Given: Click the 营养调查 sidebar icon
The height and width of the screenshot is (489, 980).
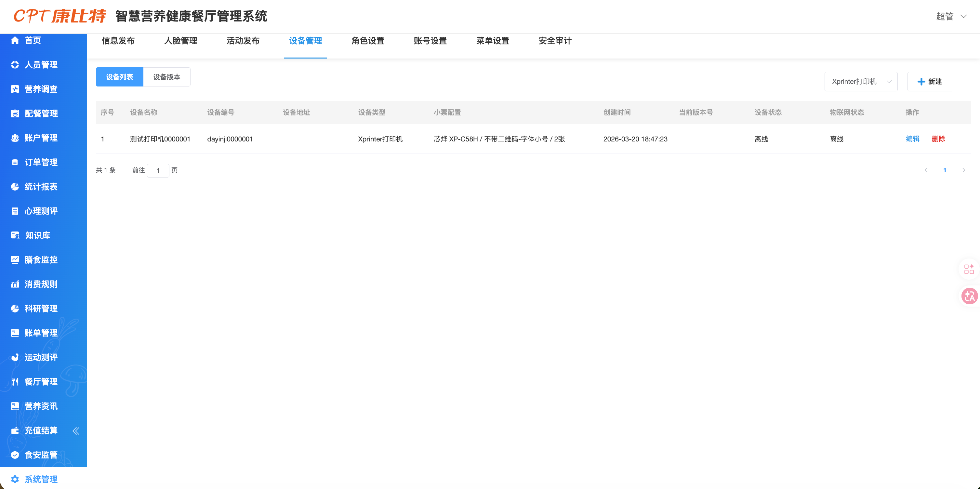Looking at the screenshot, I should pyautogui.click(x=15, y=89).
